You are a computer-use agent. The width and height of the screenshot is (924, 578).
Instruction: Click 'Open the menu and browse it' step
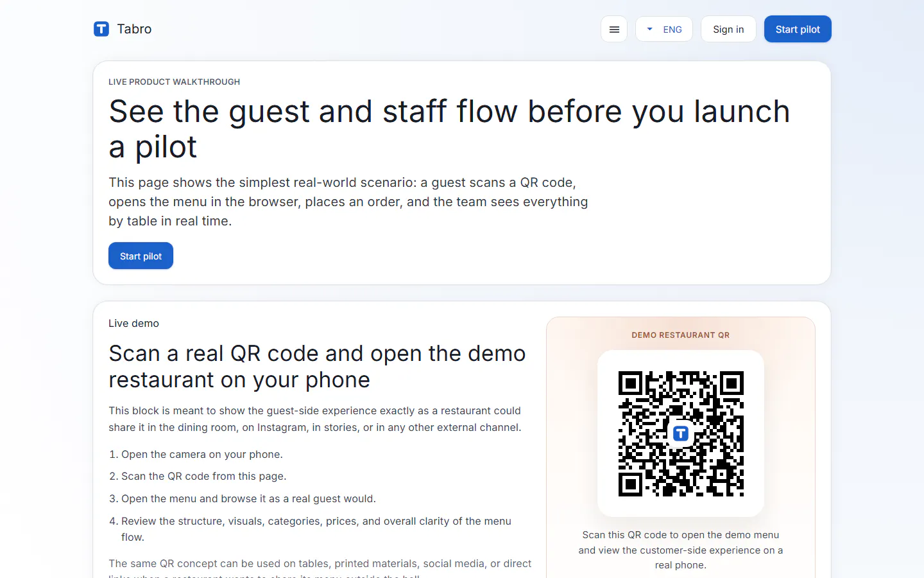[x=248, y=498]
